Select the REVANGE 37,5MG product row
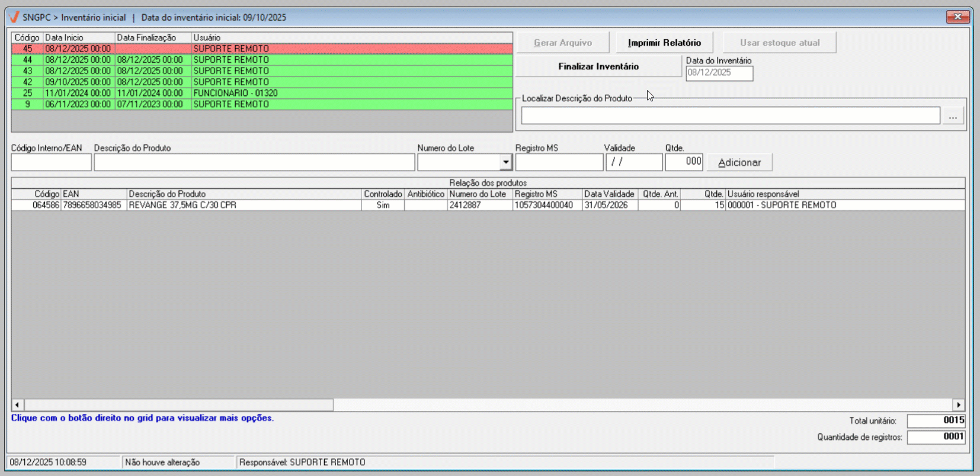Image resolution: width=980 pixels, height=476 pixels. (x=243, y=205)
